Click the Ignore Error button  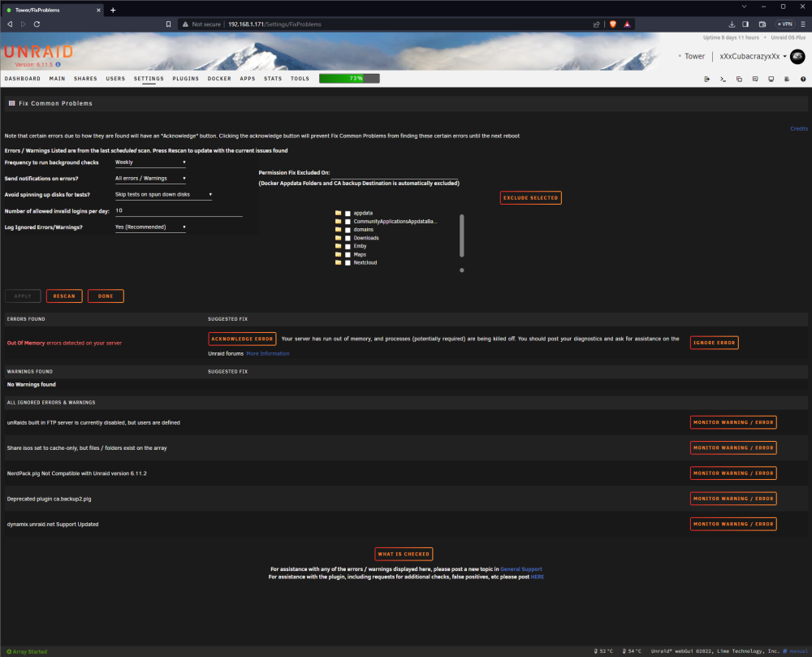[714, 343]
